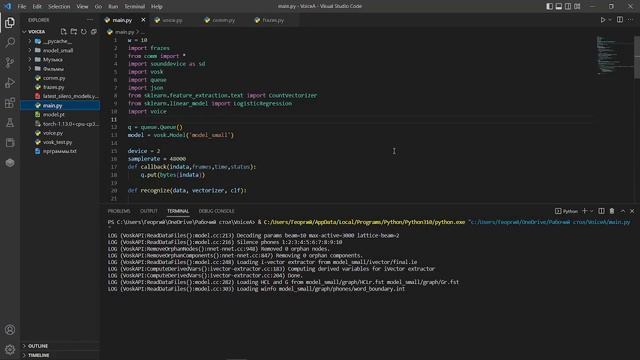Switch to the Debug Console tab
This screenshot has height=360, width=640.
216,211
